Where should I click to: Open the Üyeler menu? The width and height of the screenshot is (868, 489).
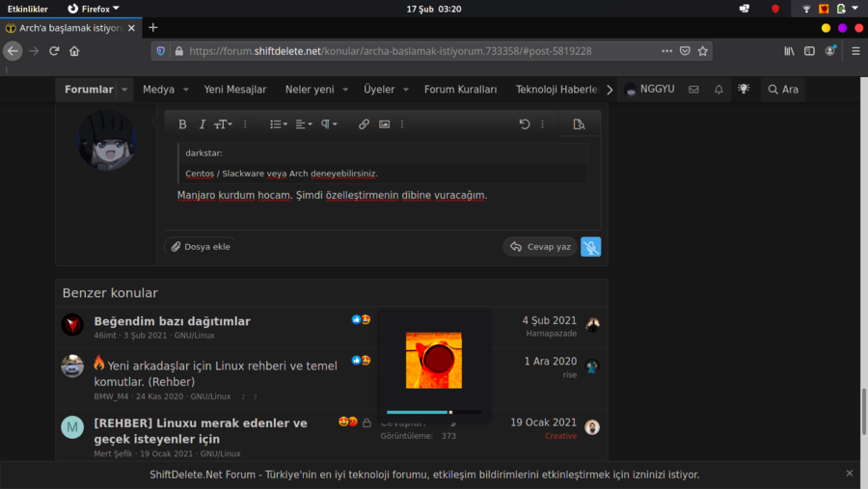379,89
